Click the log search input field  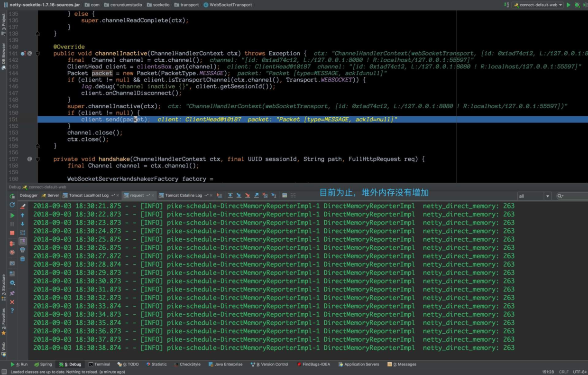tap(571, 196)
